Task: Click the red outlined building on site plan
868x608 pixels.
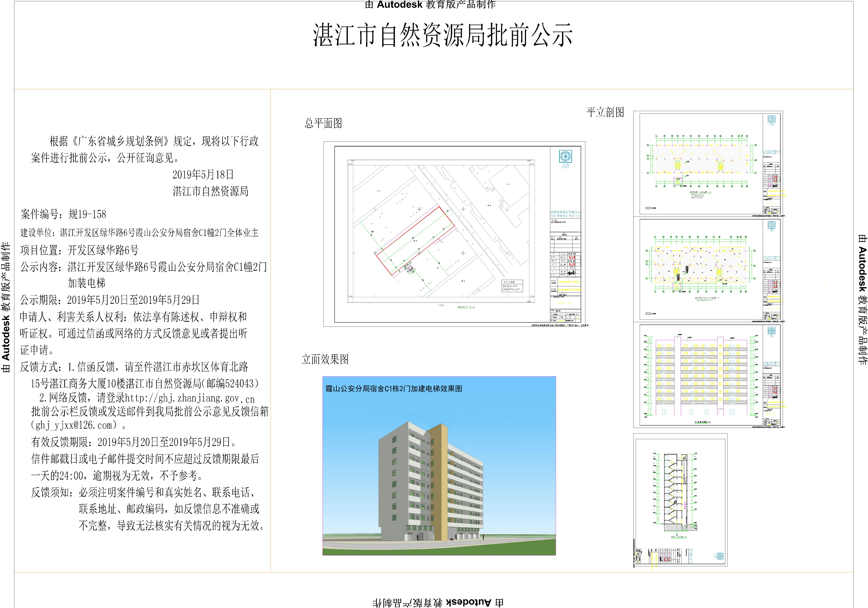Action: pos(415,240)
